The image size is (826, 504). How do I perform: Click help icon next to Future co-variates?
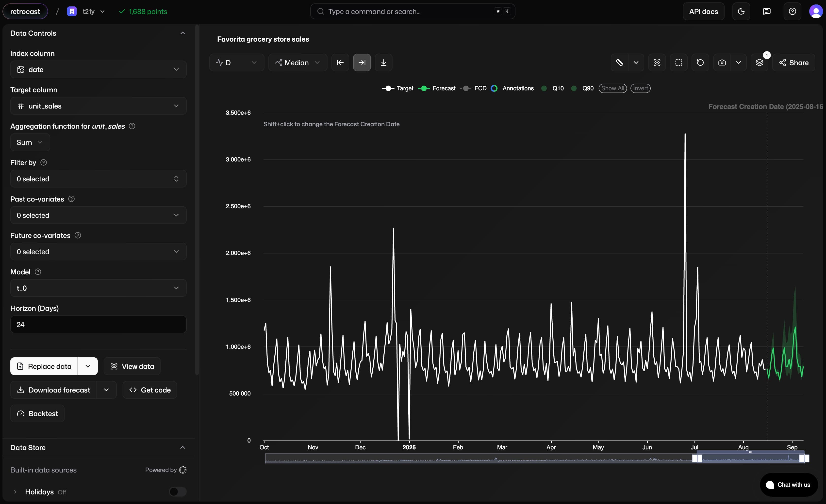78,236
